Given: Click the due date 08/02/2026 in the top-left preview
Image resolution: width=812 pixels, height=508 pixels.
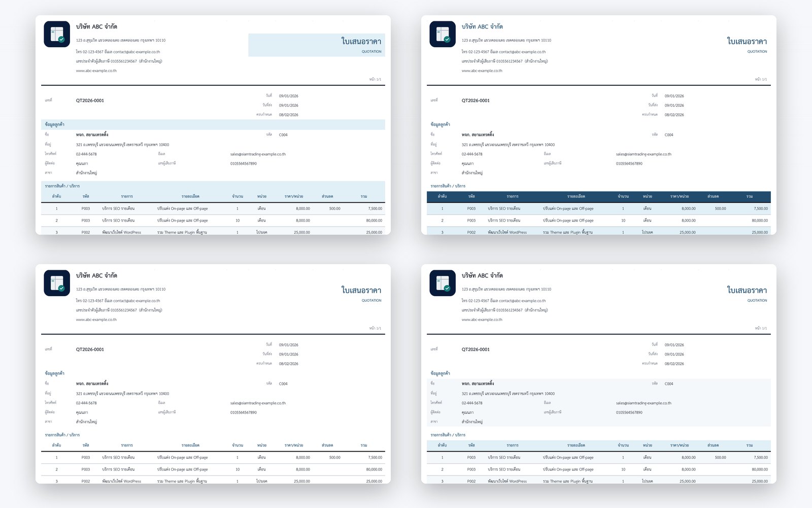Looking at the screenshot, I should pyautogui.click(x=289, y=115).
